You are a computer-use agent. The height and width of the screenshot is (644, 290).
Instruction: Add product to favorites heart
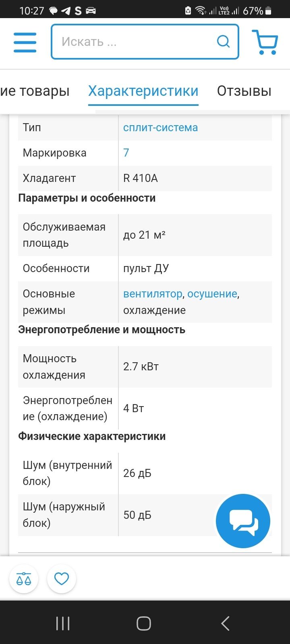(62, 579)
